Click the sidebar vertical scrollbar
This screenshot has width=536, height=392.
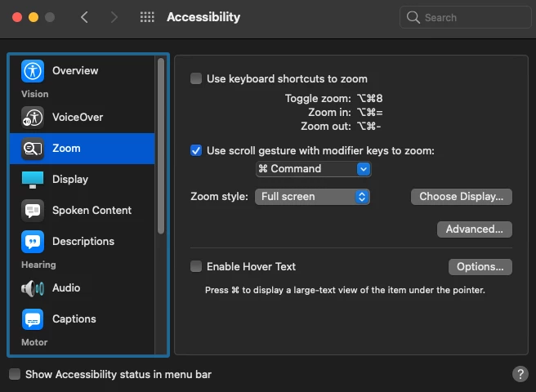[x=161, y=146]
